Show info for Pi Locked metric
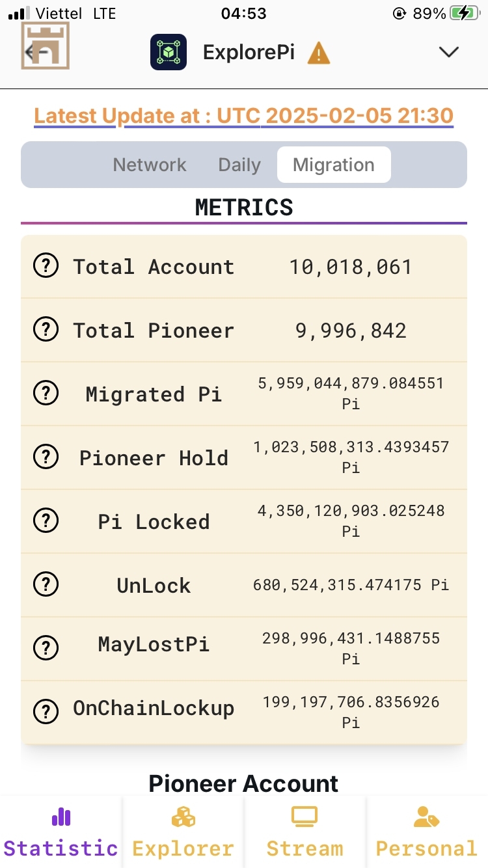The image size is (488, 868). click(x=46, y=521)
